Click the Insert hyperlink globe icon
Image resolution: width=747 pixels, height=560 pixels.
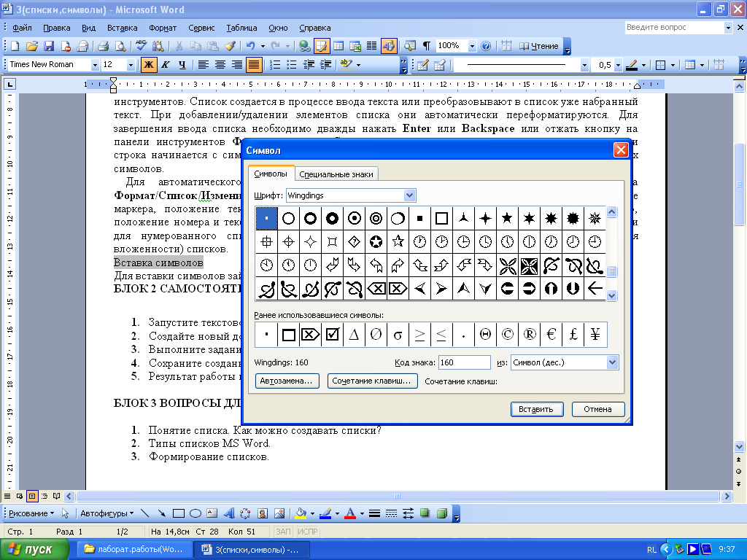pyautogui.click(x=304, y=46)
